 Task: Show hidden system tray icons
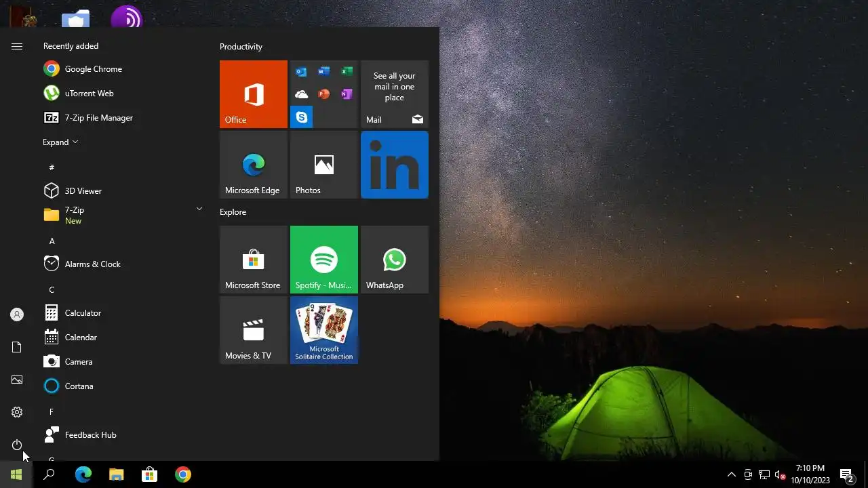(732, 474)
